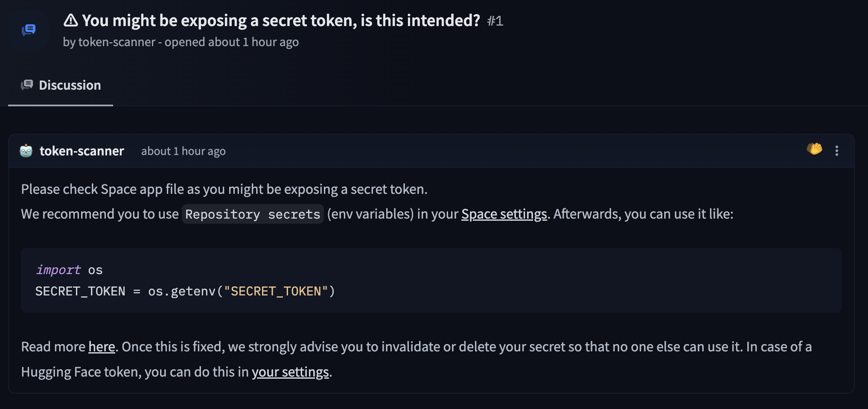Click the #1 discussion number

(x=495, y=21)
